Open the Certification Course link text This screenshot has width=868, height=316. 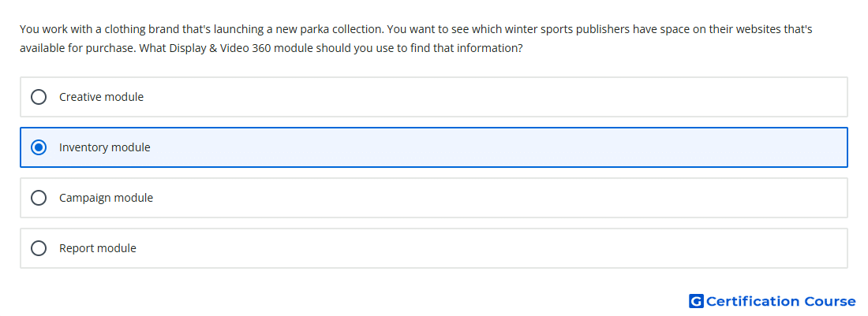pyautogui.click(x=780, y=301)
